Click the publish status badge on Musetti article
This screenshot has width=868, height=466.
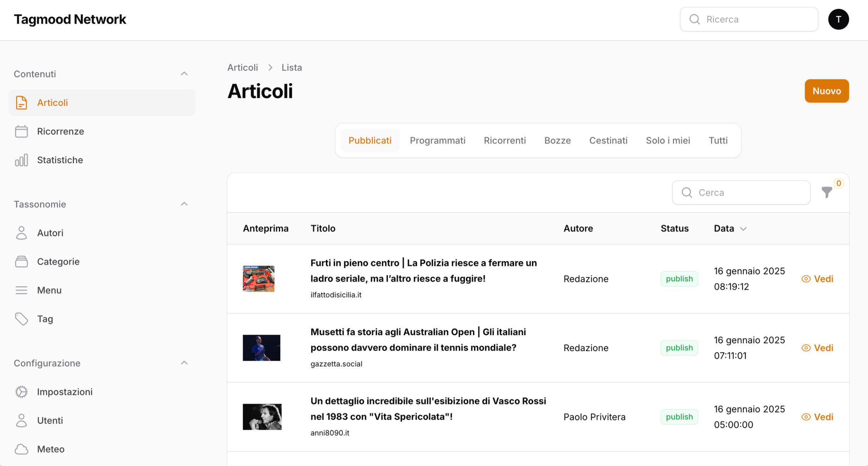click(x=679, y=347)
